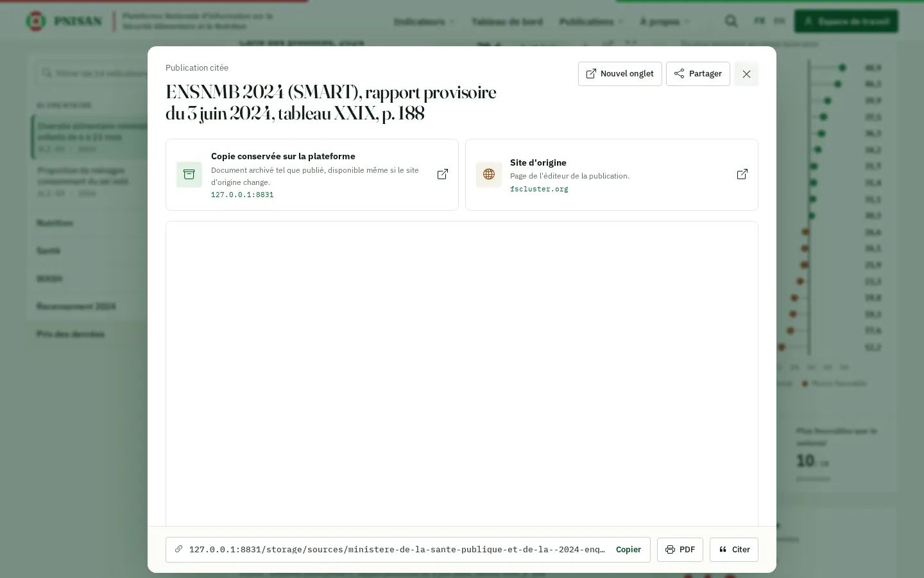Click the fscluster.org address text
The height and width of the screenshot is (578, 924).
pyautogui.click(x=539, y=189)
